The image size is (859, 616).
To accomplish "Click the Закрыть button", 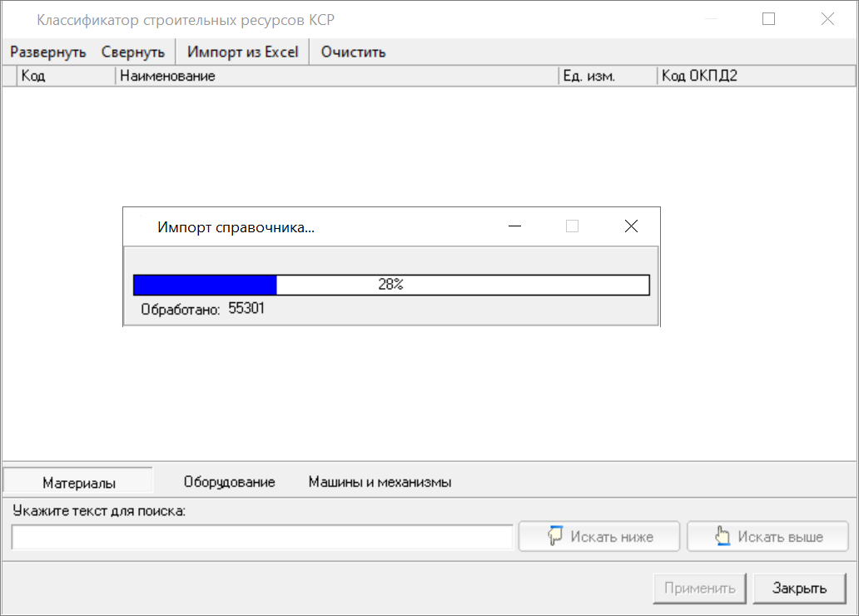I will (x=799, y=589).
